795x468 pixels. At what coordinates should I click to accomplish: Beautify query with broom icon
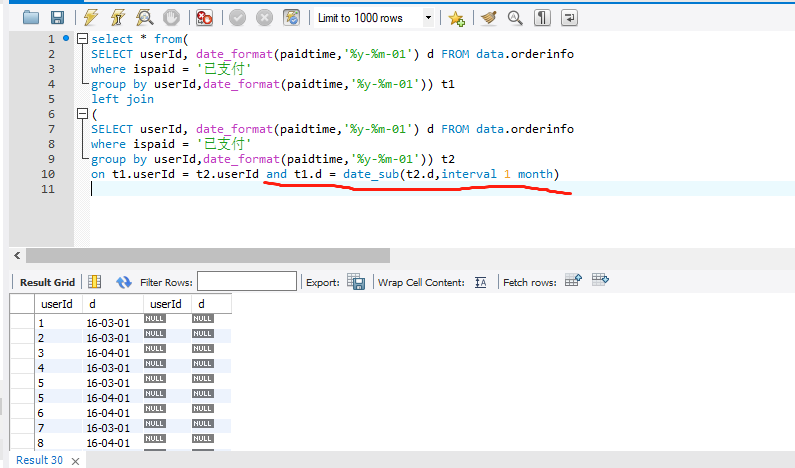[489, 18]
